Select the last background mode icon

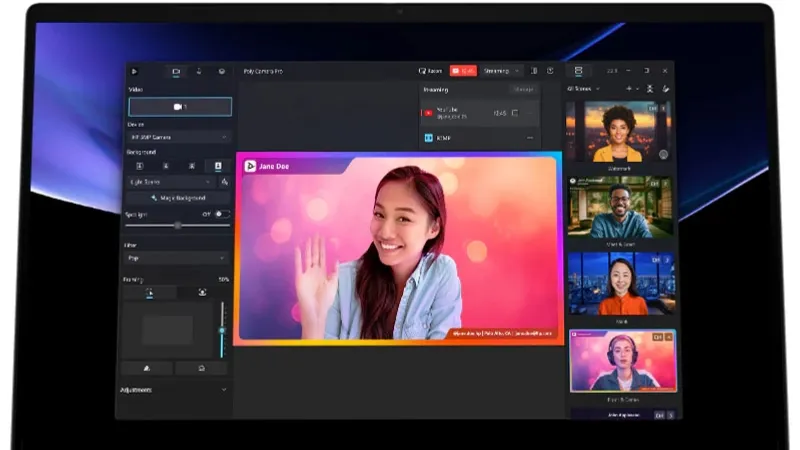[x=218, y=166]
